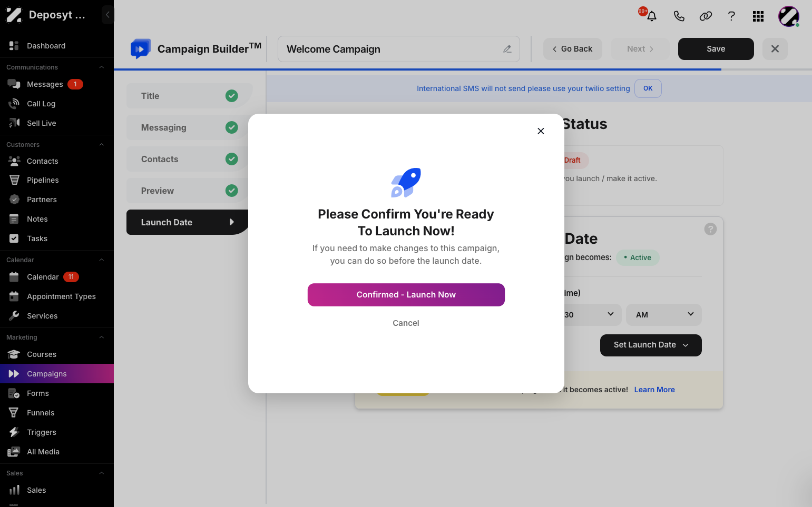This screenshot has height=507, width=812.
Task: Collapse sidebar with arrow toggle
Action: (107, 15)
